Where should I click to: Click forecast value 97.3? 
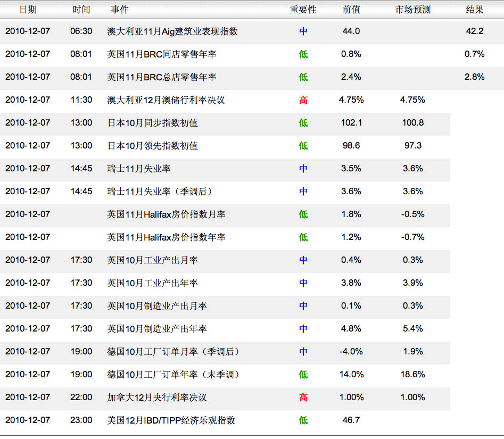413,146
